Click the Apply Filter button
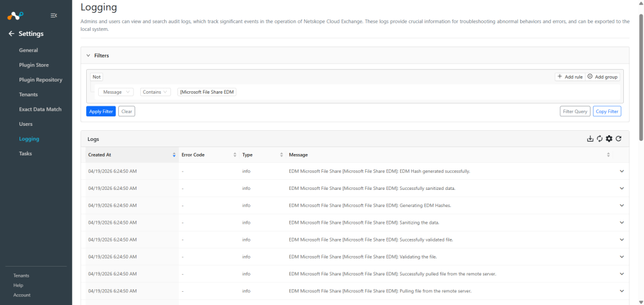644x305 pixels. 101,111
